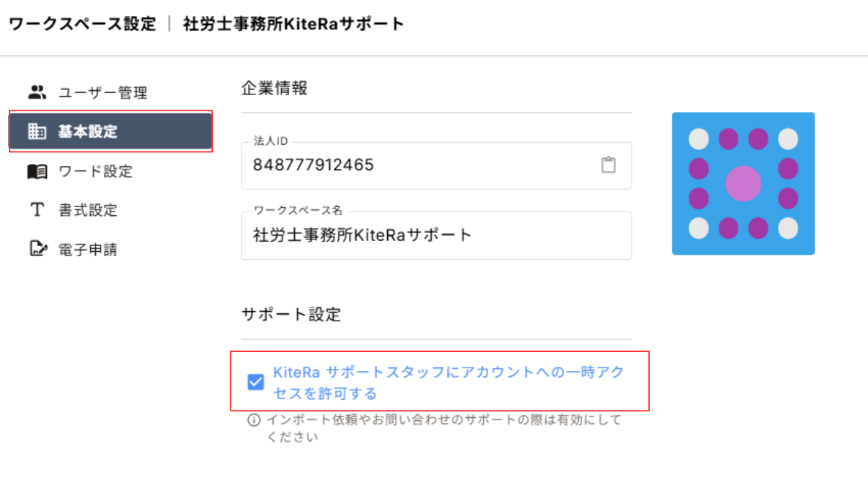The width and height of the screenshot is (868, 478).
Task: Click the 基本設定 building icon
Action: point(37,132)
